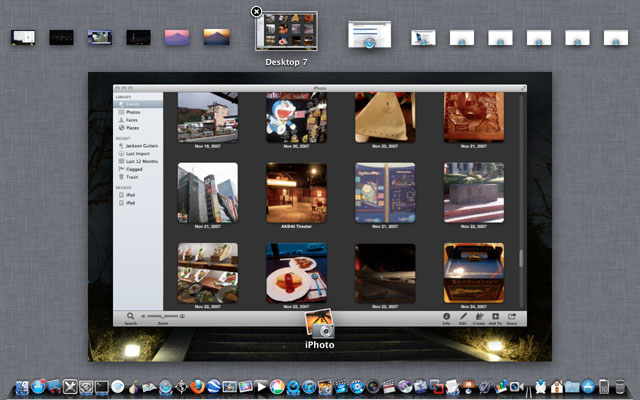Enter full screen via iPhoto window arrows
The image size is (640, 400).
click(x=523, y=88)
